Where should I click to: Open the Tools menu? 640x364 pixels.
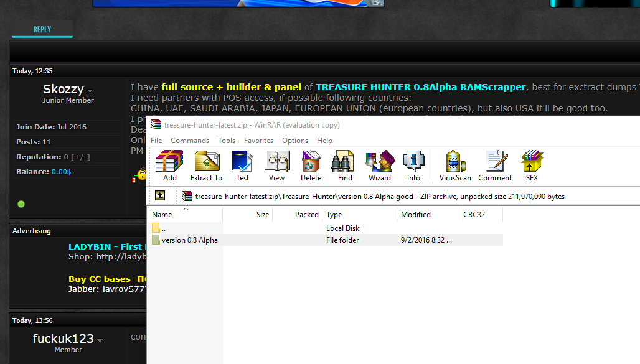coord(227,141)
